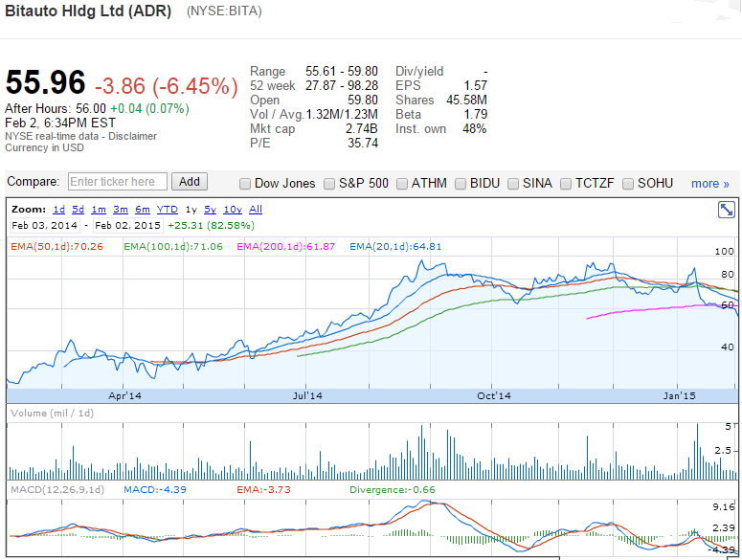Click the MACD(12,26,9,1d) indicator label
742x560 pixels.
(x=57, y=489)
